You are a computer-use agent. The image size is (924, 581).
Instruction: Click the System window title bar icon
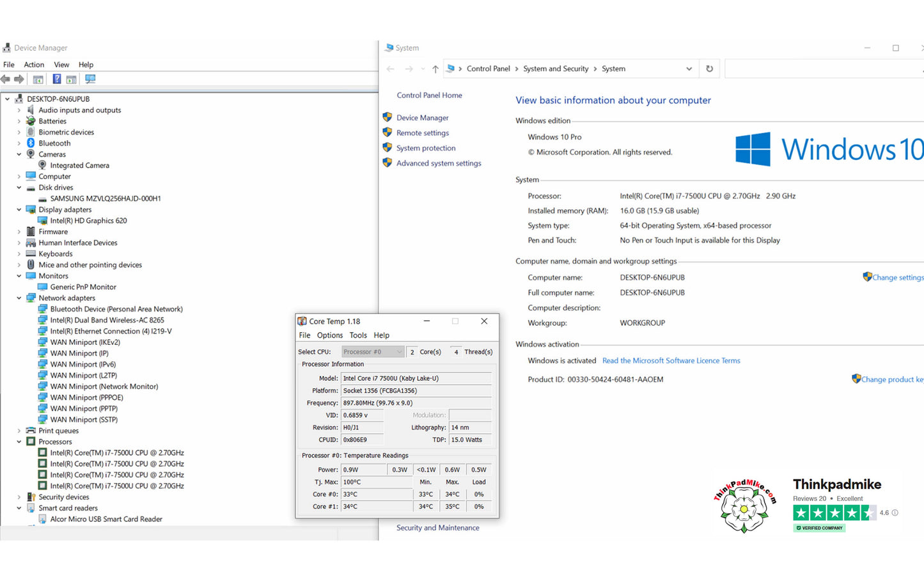click(x=389, y=48)
